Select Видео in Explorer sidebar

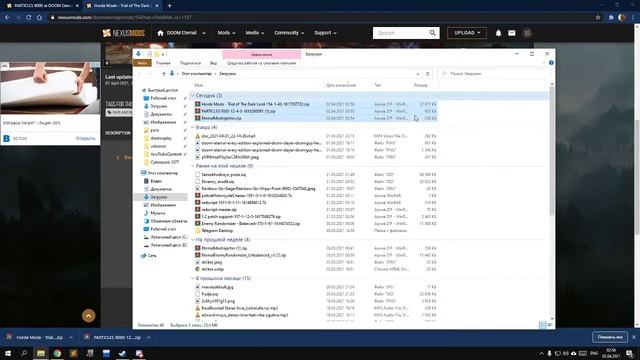click(156, 181)
